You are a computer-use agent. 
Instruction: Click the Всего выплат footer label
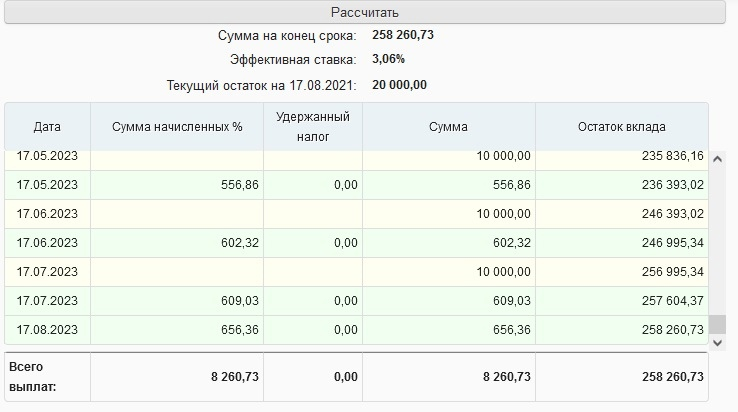pyautogui.click(x=32, y=377)
